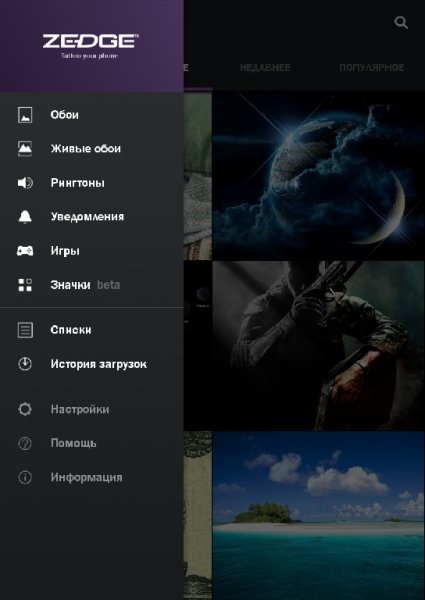Switch to the ПОПУЛЯРНОЕ tab
Screen dimensions: 425x600
[x=371, y=68]
